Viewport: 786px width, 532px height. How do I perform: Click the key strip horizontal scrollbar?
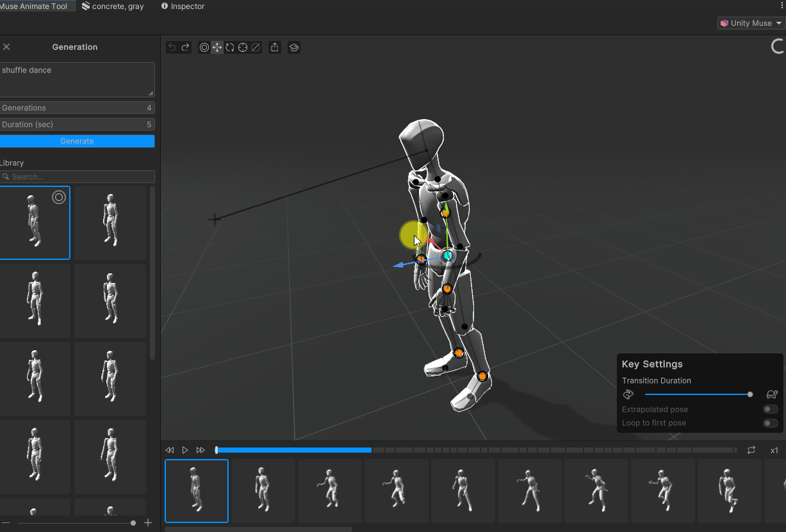259,529
